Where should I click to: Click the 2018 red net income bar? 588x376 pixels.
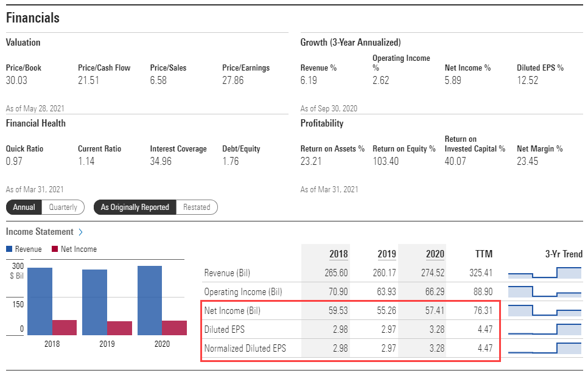[65, 327]
